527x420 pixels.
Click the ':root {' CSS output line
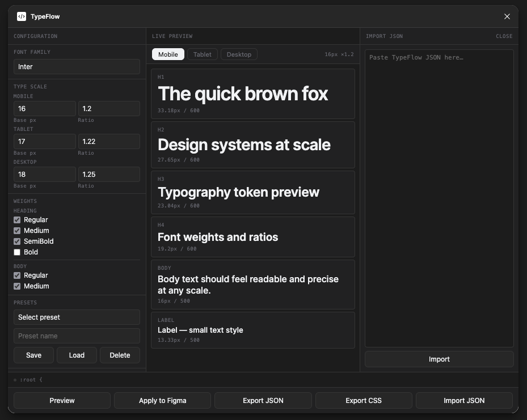pos(31,380)
